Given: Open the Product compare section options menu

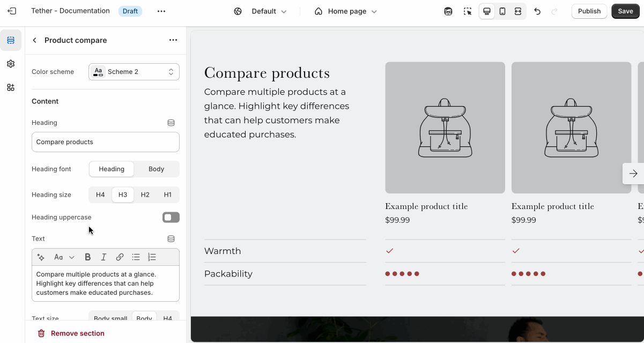Looking at the screenshot, I should [x=173, y=40].
